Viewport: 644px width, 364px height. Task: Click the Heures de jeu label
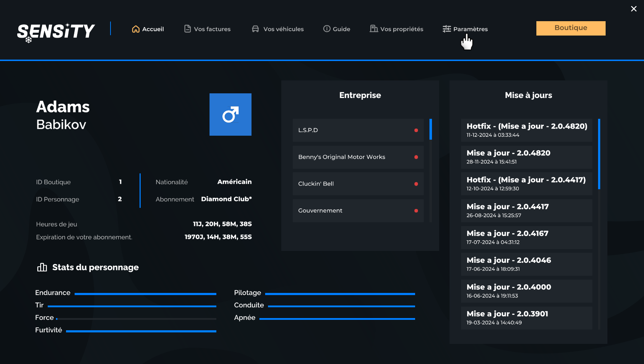(57, 224)
